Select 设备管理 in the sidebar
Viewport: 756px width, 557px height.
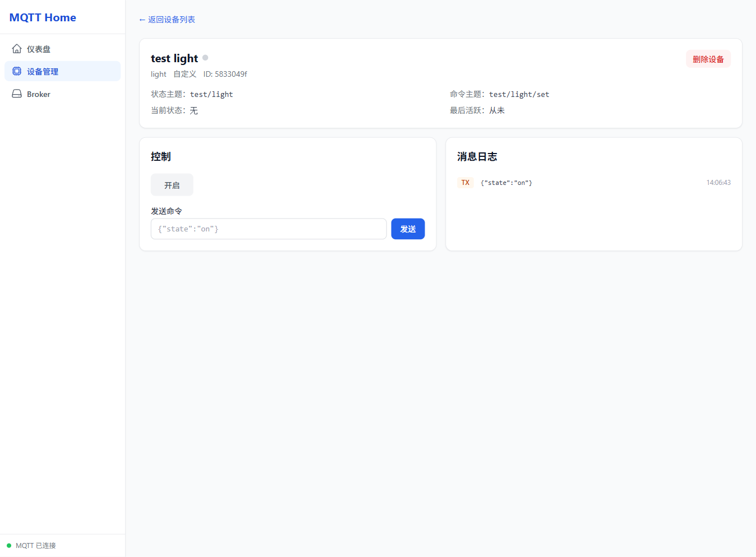pos(43,72)
